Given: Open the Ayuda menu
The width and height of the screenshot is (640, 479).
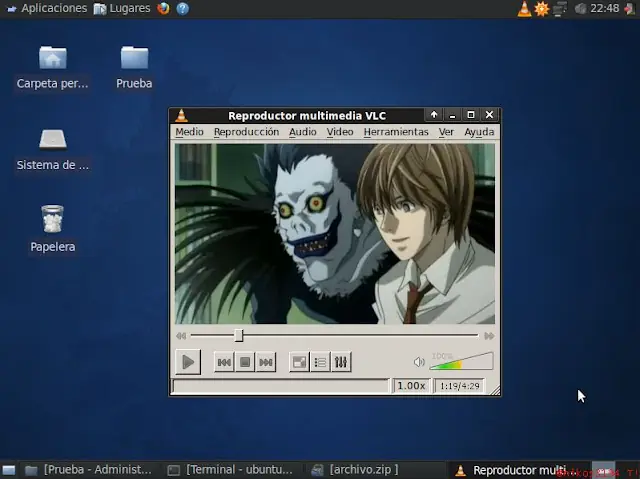Looking at the screenshot, I should click(479, 132).
